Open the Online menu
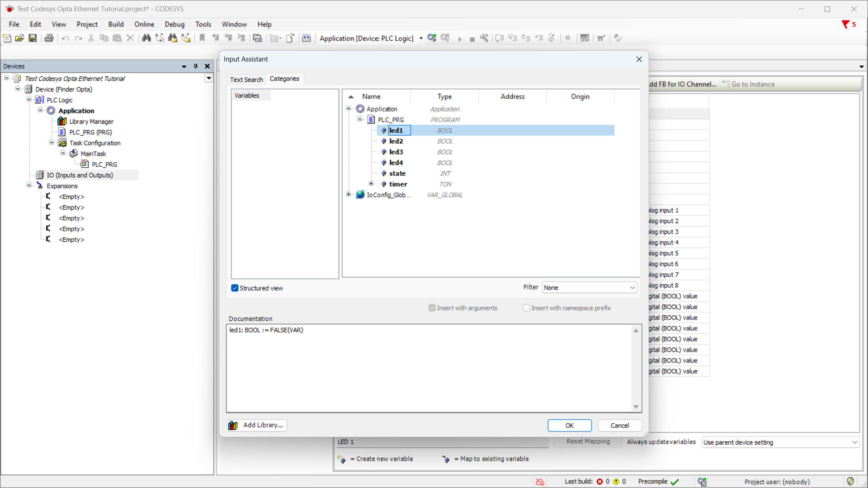The image size is (868, 488). 144,24
